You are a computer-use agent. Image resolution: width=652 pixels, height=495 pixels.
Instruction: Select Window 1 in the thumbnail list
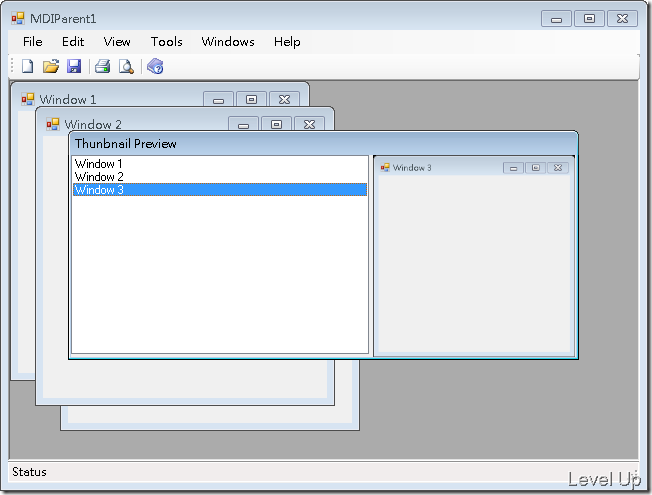click(220, 163)
